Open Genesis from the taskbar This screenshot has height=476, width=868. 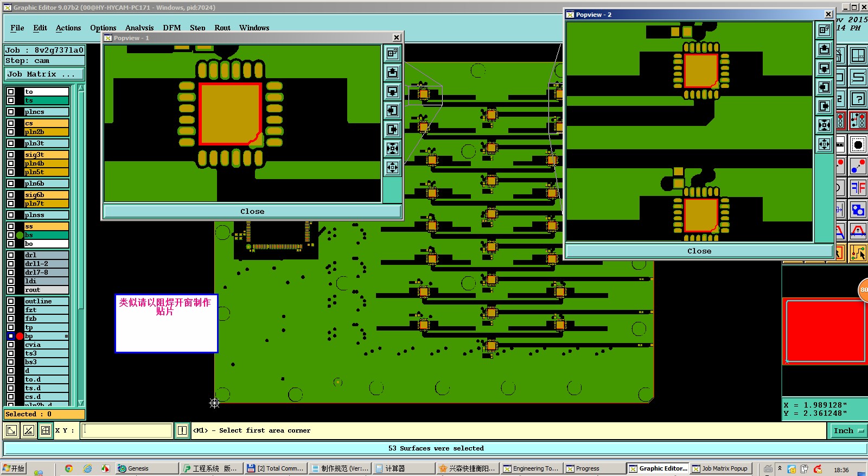point(147,468)
